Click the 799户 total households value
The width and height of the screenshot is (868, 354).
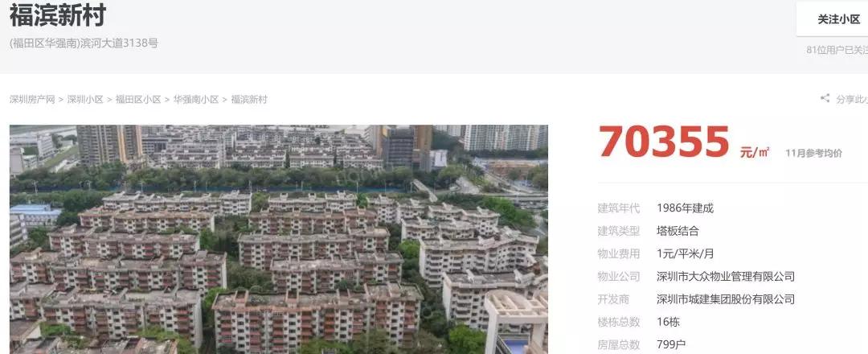671,344
